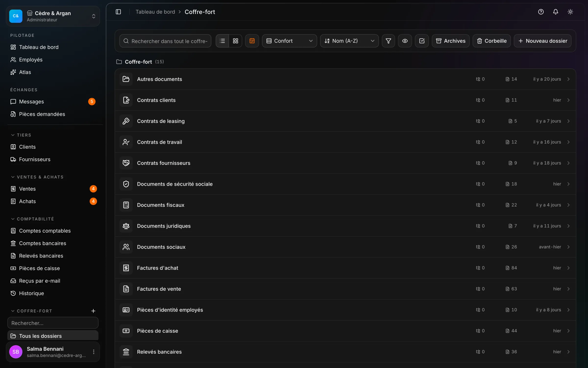Open the Documents fiscaux calculator icon
Viewport: 588px width, 368px height.
(126, 205)
